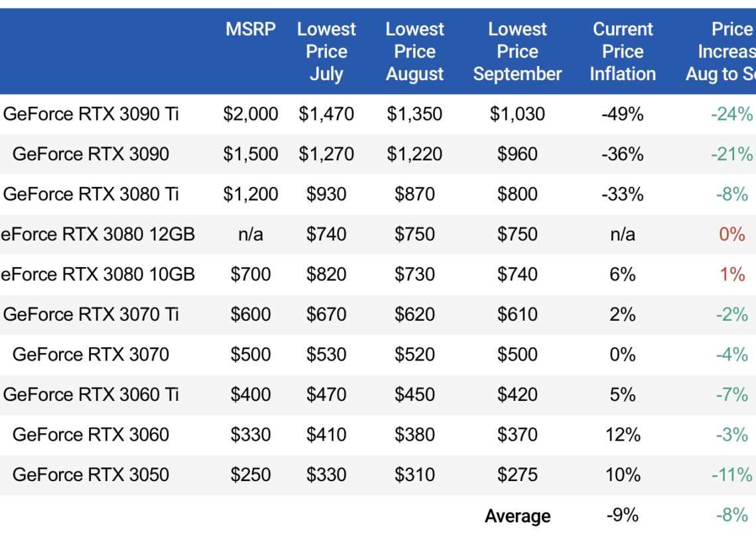Click the Current Price Inflation header
Screen dimensions: 756x540
point(623,52)
